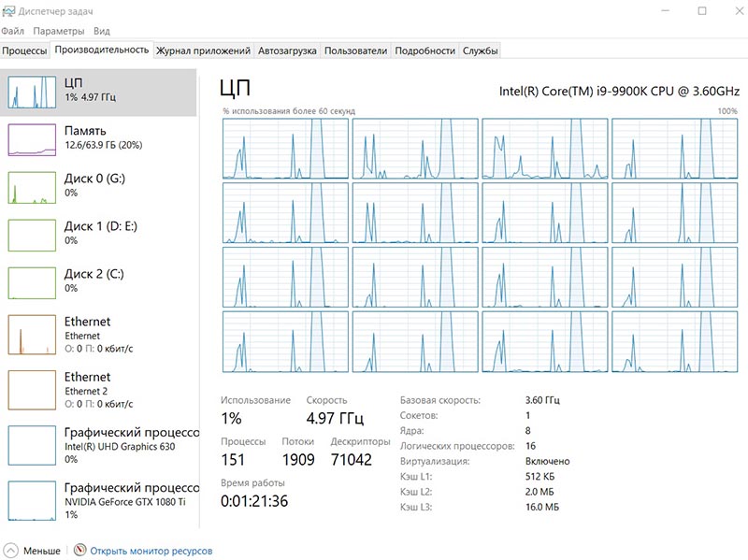Screen dimensions: 748x560
Task: Click the 100% scale label above graphs
Action: 727,111
